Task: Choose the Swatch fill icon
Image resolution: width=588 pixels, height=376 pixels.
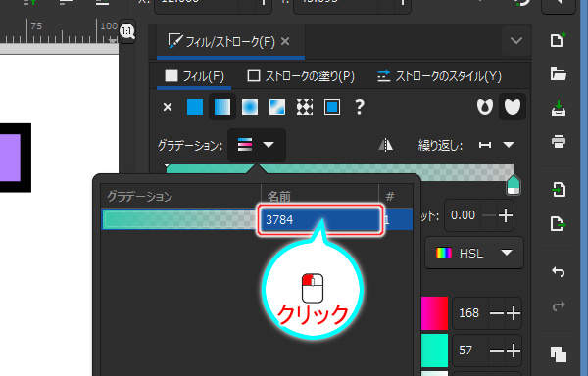Action: [332, 107]
